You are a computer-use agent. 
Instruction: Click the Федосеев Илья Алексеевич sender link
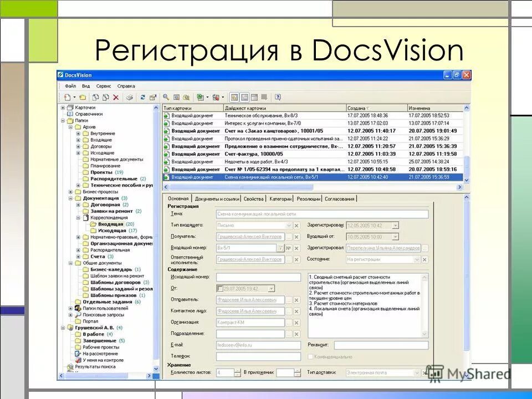click(x=247, y=300)
